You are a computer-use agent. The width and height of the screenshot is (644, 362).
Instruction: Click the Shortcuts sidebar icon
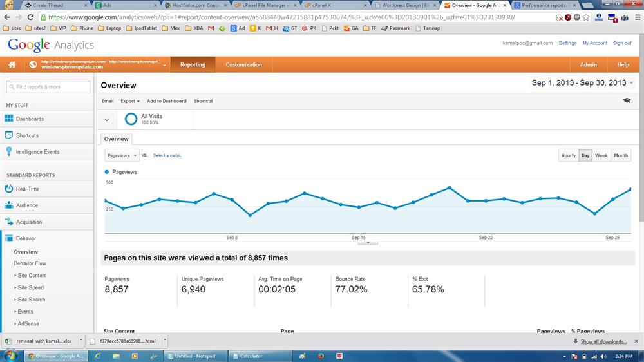click(8, 135)
